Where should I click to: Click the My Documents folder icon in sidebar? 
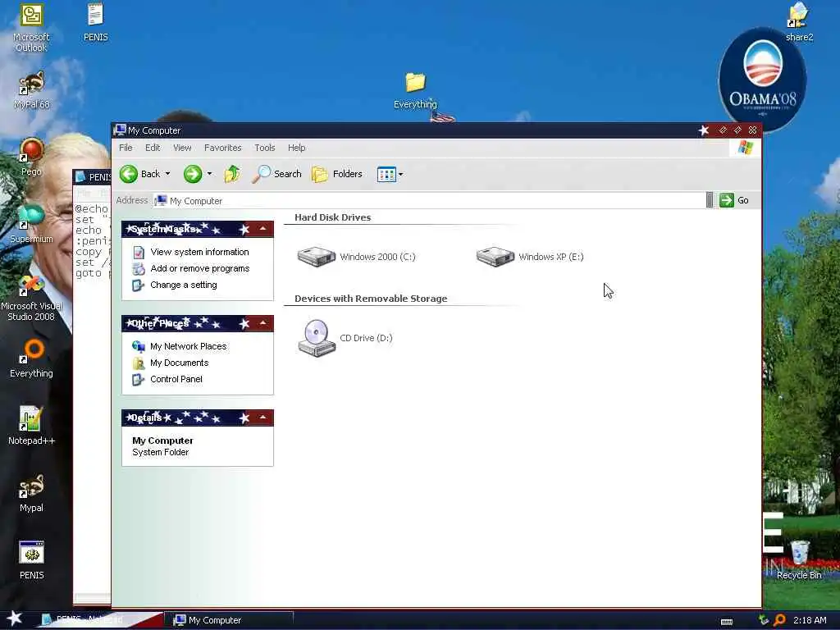click(x=139, y=363)
